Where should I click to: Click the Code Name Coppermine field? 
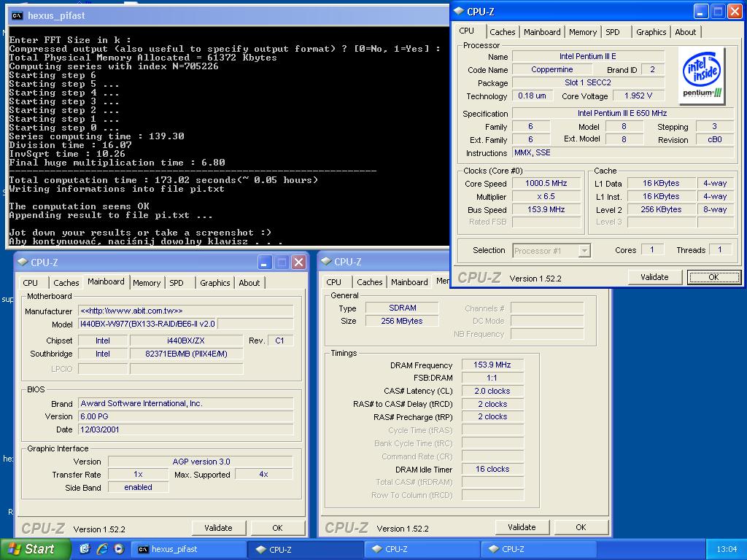point(551,69)
